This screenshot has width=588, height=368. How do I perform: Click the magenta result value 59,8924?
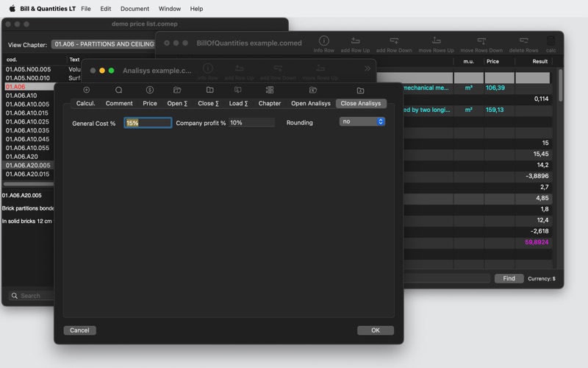537,242
